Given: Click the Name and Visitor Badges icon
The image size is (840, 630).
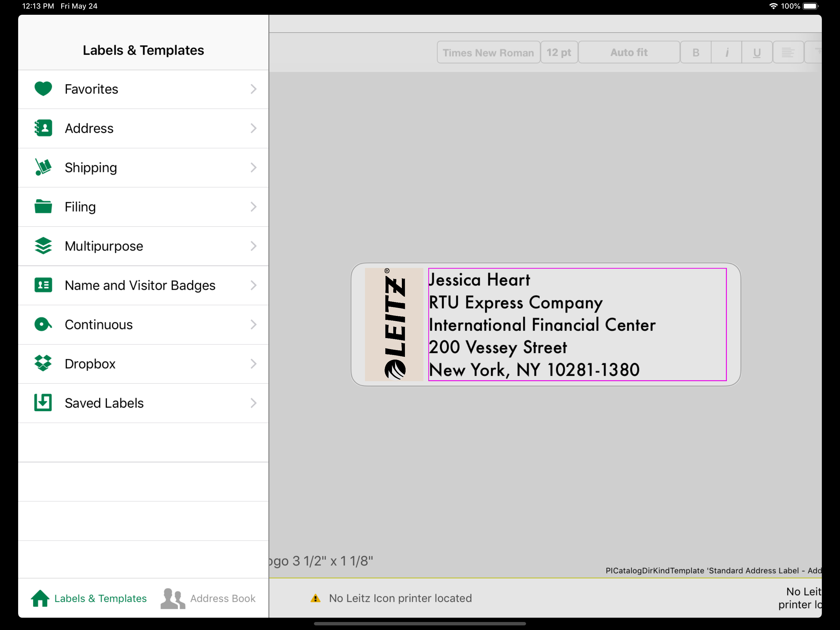Looking at the screenshot, I should coord(43,285).
